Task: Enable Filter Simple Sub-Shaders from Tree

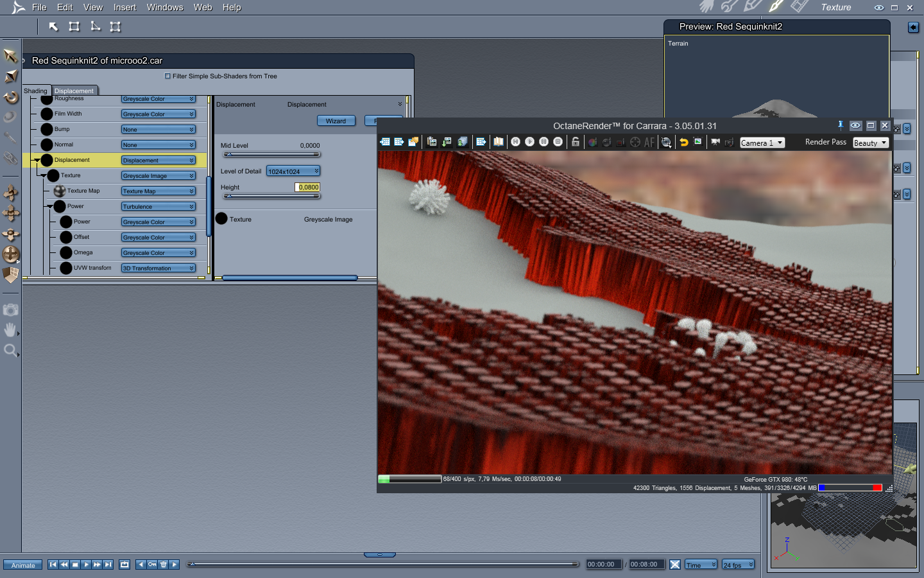Action: pyautogui.click(x=168, y=76)
